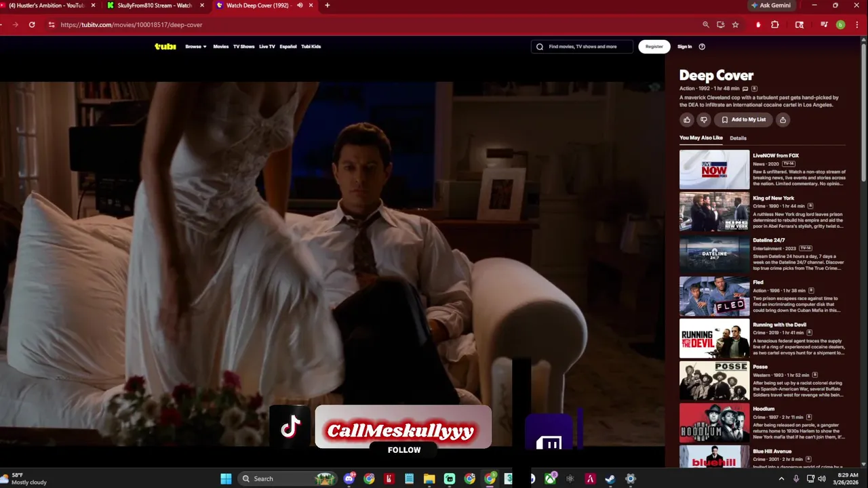This screenshot has width=868, height=488.
Task: Open the Chrome three-dot menu
Action: point(856,24)
